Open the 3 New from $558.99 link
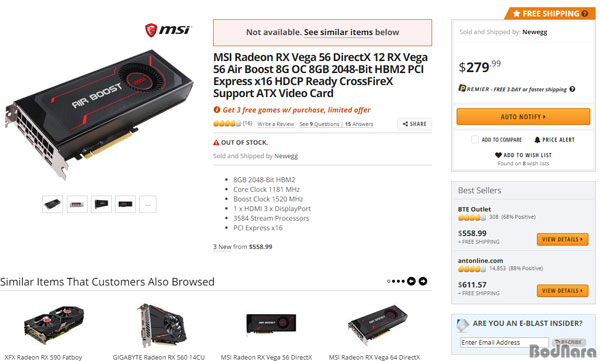This screenshot has height=361, width=600. click(x=243, y=247)
